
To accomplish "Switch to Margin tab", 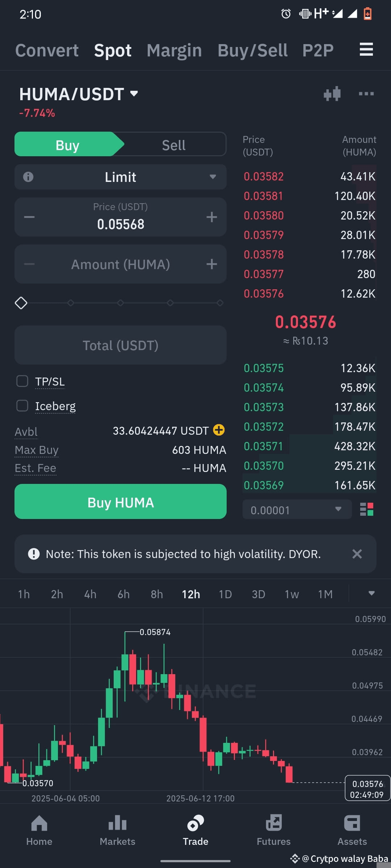I will coord(174,50).
